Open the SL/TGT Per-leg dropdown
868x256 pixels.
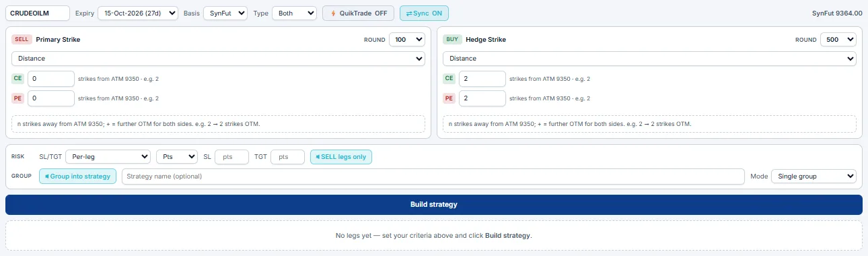pyautogui.click(x=108, y=157)
